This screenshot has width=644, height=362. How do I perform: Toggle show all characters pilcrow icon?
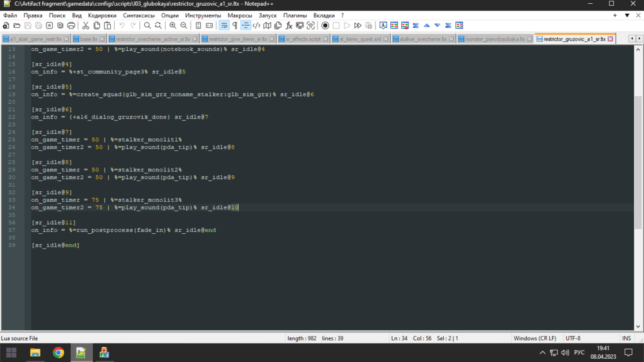pyautogui.click(x=234, y=26)
